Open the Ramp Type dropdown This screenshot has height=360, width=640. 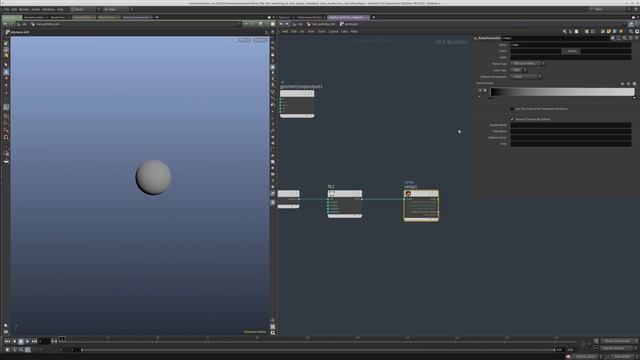click(528, 64)
